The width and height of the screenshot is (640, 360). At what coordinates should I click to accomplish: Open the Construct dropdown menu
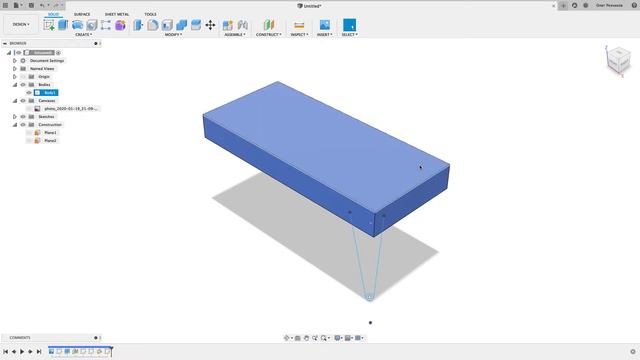pos(269,35)
